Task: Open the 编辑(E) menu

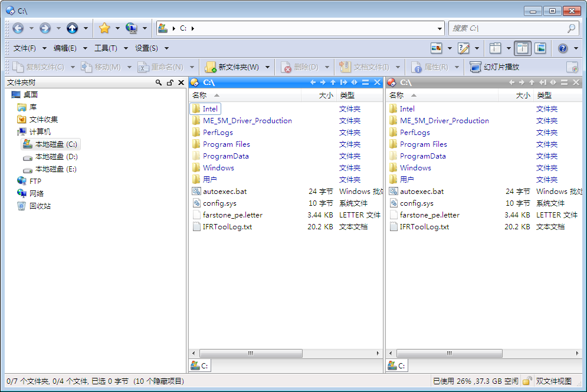Action: tap(65, 48)
